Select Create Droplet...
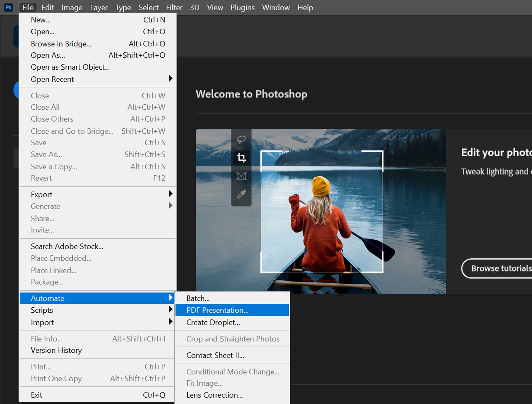The image size is (532, 404). pos(232,322)
